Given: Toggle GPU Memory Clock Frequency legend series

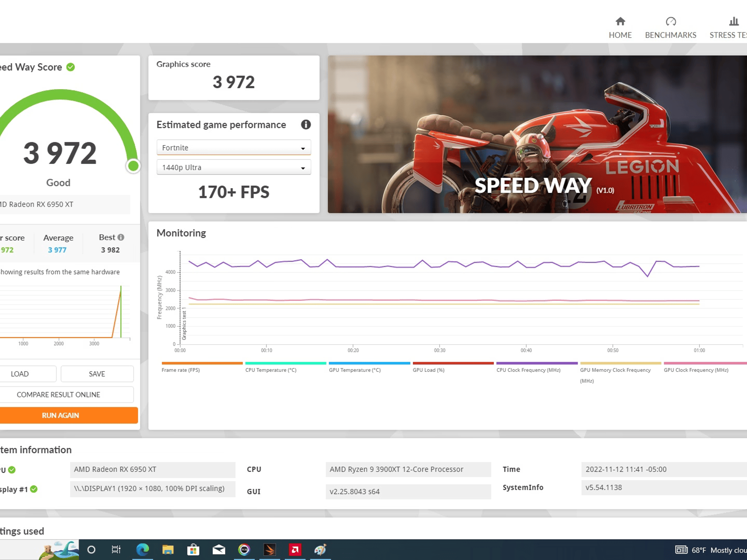Looking at the screenshot, I should [x=620, y=372].
